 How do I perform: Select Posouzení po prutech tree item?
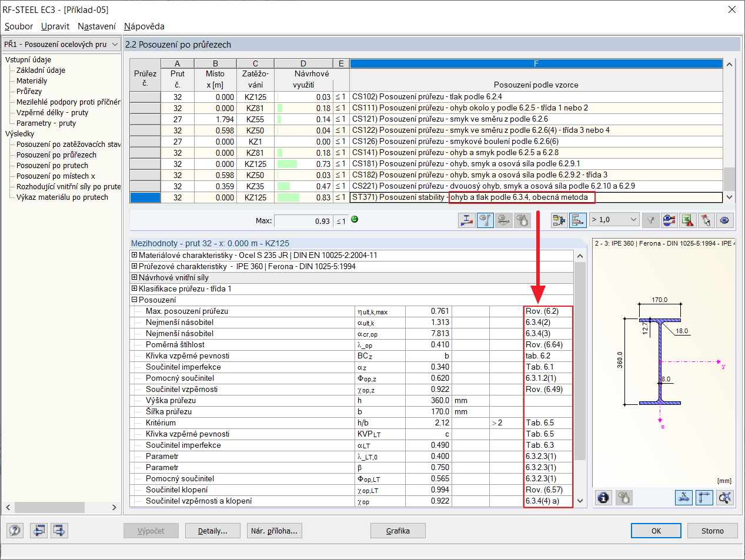52,166
